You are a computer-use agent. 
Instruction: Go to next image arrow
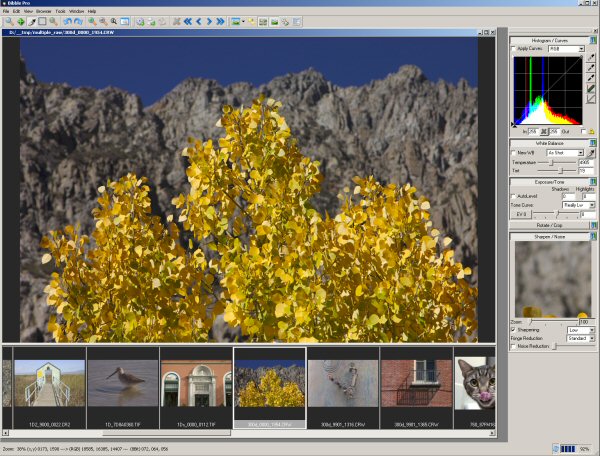click(209, 22)
